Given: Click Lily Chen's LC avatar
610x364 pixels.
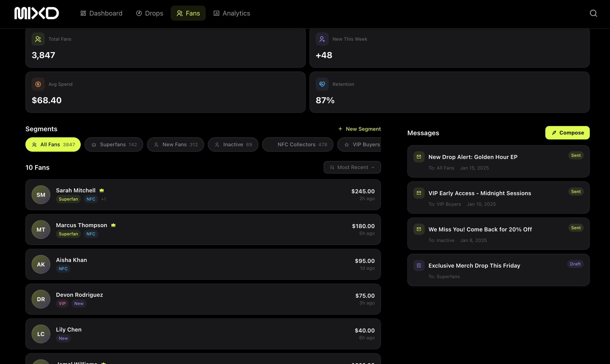Looking at the screenshot, I should 41,334.
